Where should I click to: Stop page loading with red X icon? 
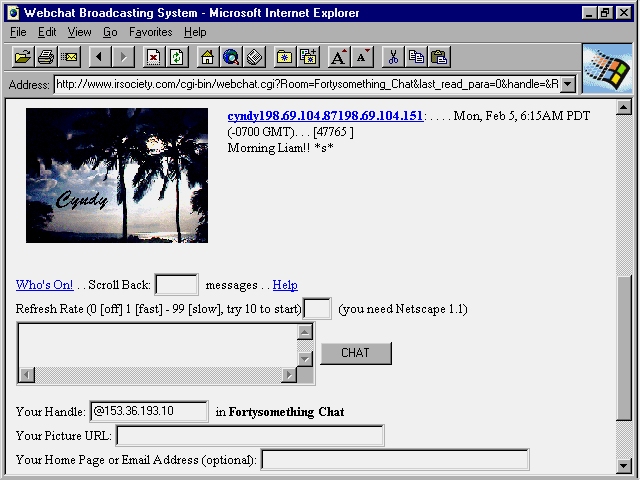click(x=153, y=56)
